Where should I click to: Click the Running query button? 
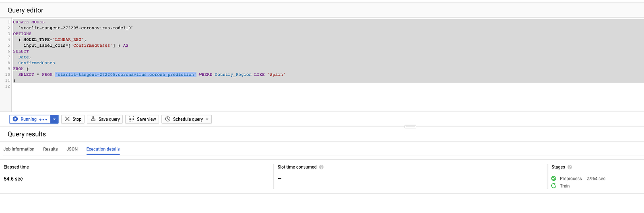click(x=30, y=119)
